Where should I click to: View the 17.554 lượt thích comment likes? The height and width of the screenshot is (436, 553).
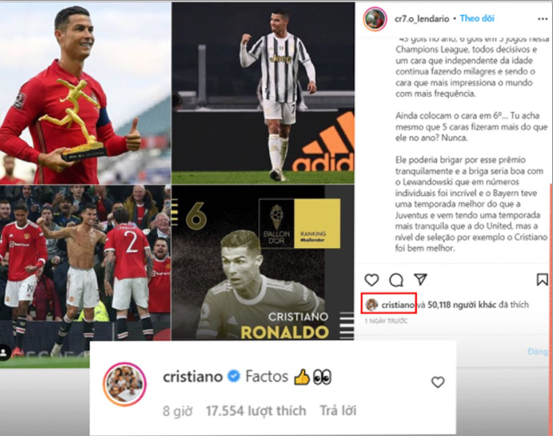click(x=256, y=411)
